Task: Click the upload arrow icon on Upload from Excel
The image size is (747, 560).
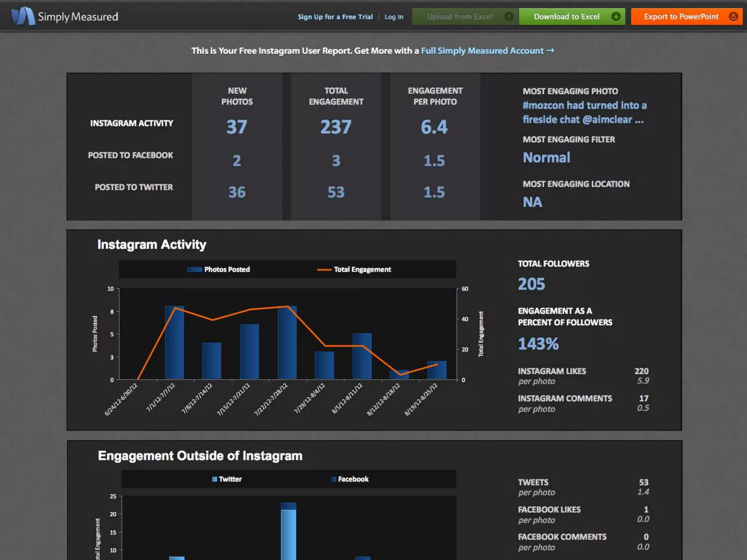Action: pyautogui.click(x=508, y=17)
